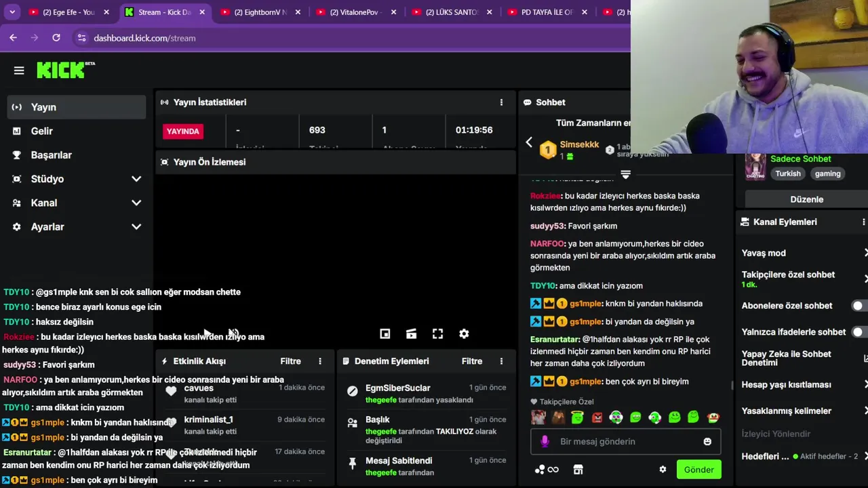Click the gaming tag

coord(827,174)
